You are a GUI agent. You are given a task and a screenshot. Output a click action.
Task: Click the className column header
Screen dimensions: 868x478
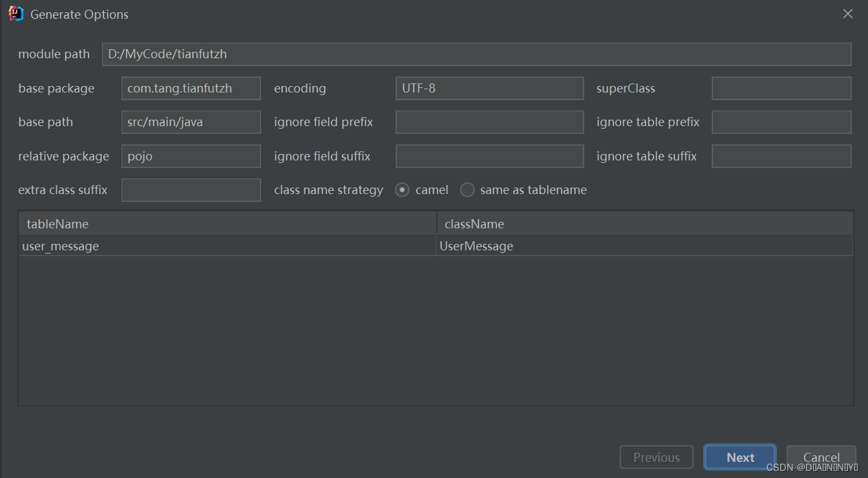(x=645, y=224)
